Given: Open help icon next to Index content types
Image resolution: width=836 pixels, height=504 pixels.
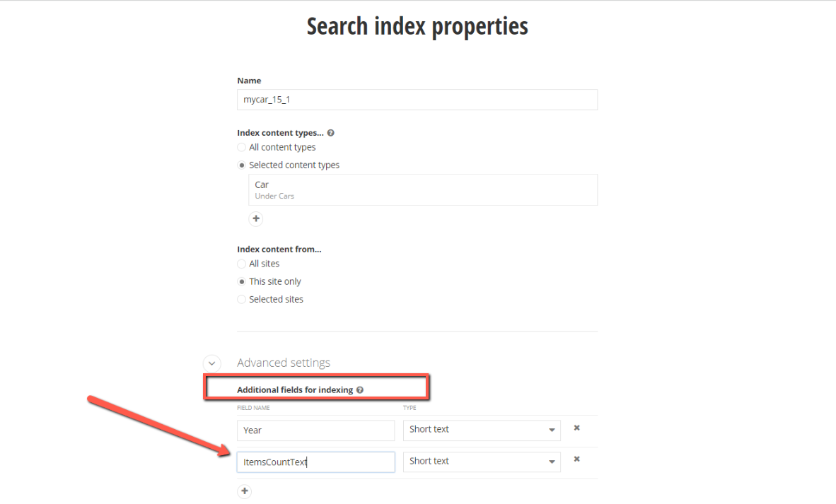Looking at the screenshot, I should click(330, 133).
